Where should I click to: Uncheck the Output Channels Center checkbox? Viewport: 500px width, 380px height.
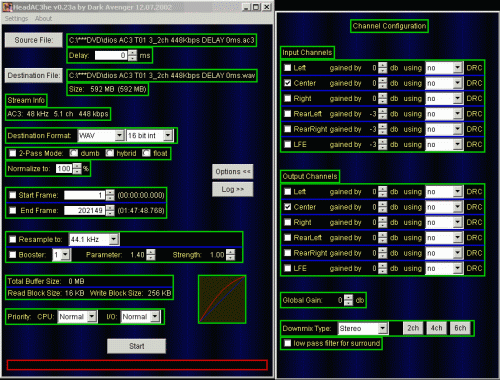tap(288, 207)
